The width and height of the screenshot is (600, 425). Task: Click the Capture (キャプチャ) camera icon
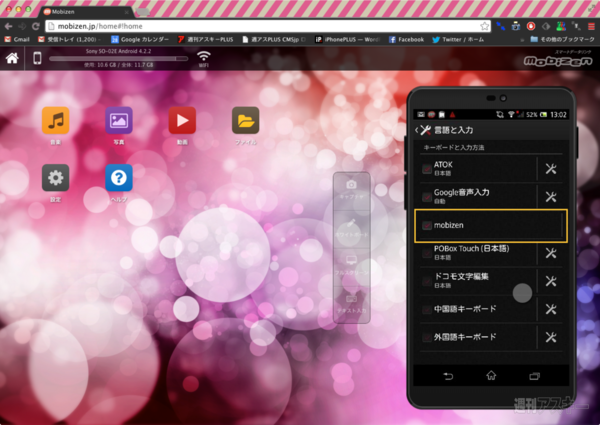pos(351,185)
